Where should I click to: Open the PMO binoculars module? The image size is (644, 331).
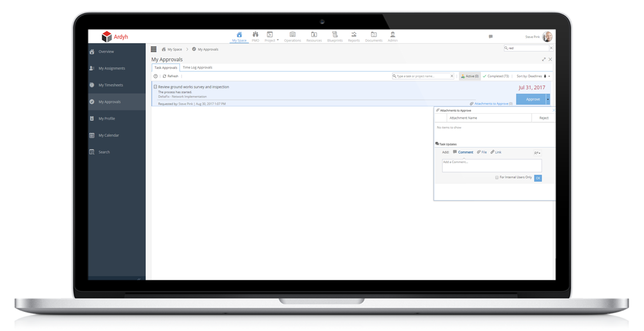tap(255, 37)
